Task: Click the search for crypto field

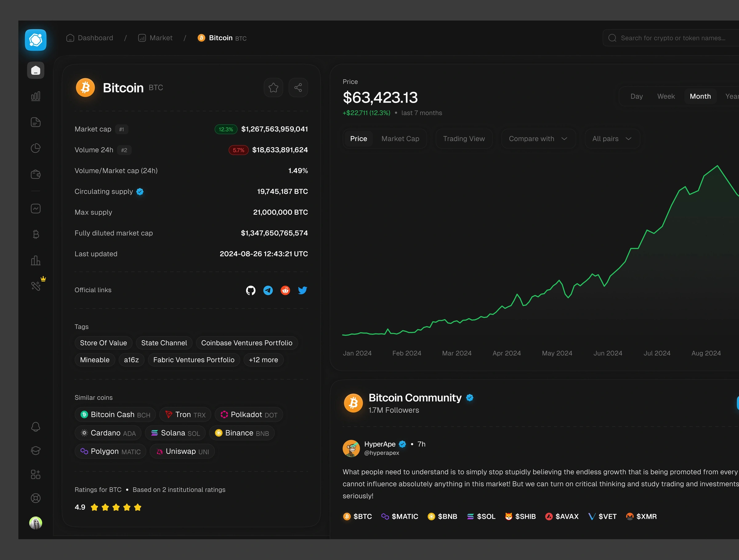Action: coord(671,38)
